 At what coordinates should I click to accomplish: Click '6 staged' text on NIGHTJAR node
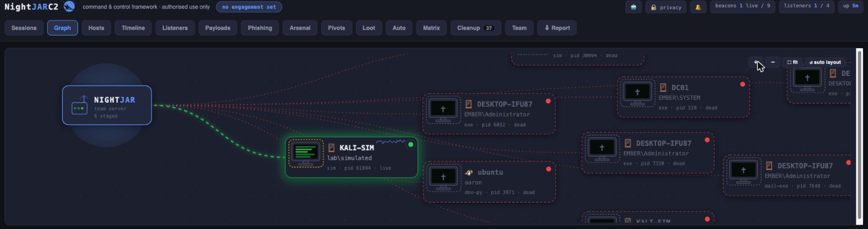(x=106, y=116)
